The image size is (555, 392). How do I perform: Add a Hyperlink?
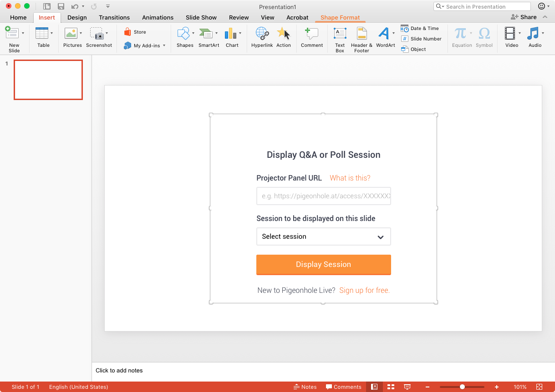(x=262, y=37)
